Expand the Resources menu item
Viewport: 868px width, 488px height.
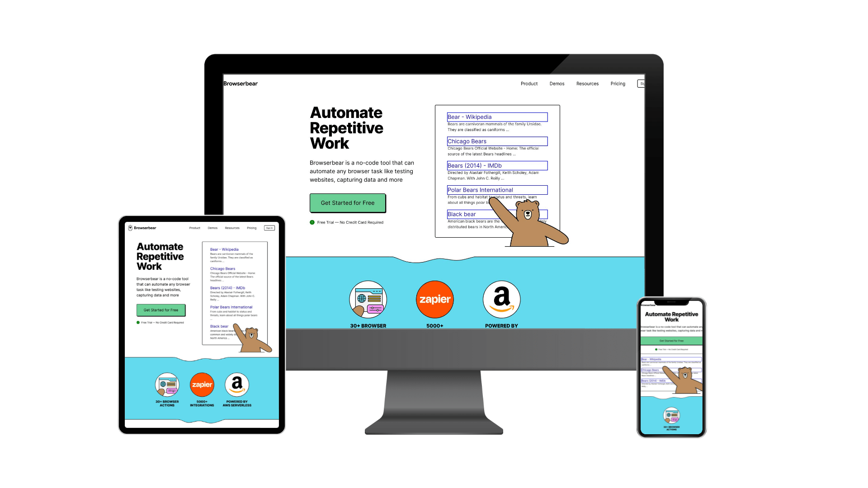587,84
